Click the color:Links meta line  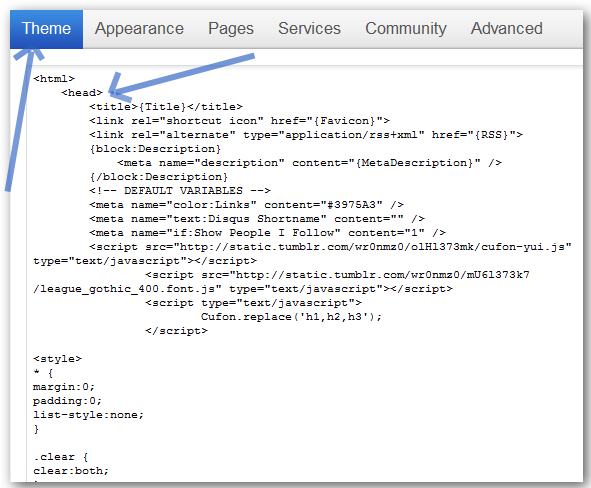coord(247,205)
